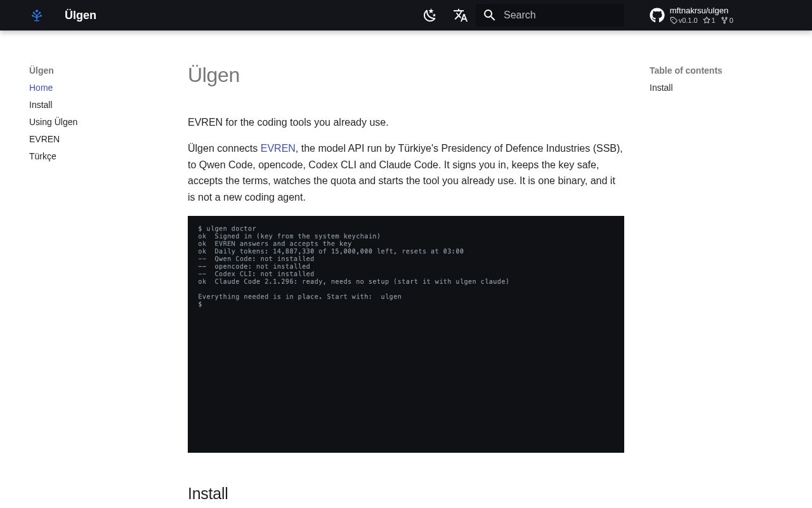Viewport: 812px width, 508px height.
Task: Toggle dark/light mode moon icon
Action: (430, 15)
